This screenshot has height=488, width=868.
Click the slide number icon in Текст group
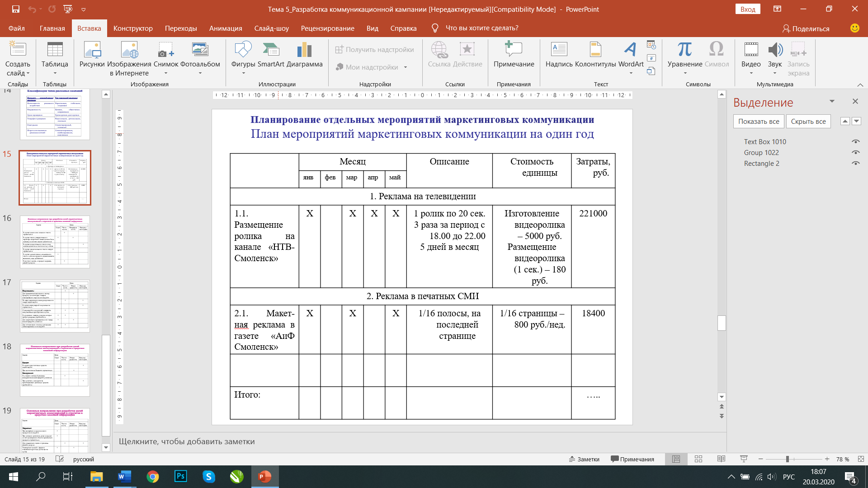tap(651, 58)
